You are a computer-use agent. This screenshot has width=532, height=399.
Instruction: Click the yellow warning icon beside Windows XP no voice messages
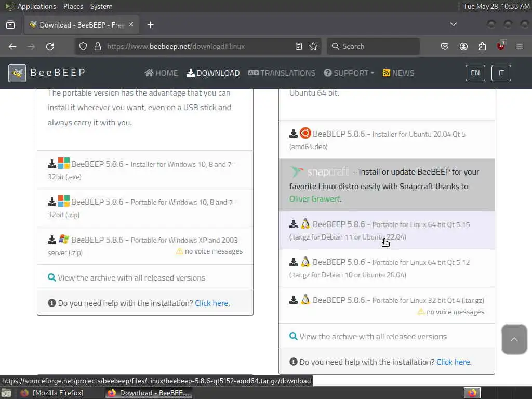(x=179, y=251)
